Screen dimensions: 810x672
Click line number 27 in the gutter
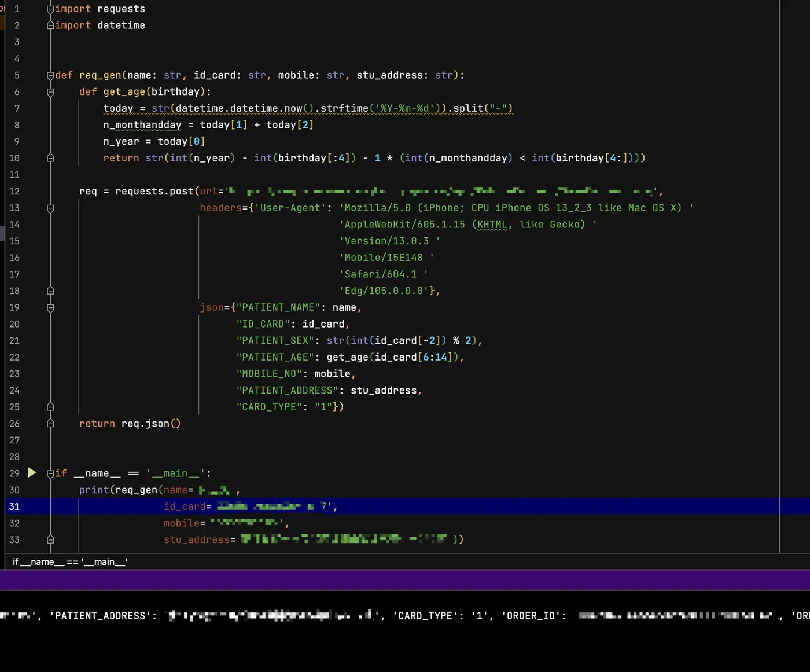14,440
